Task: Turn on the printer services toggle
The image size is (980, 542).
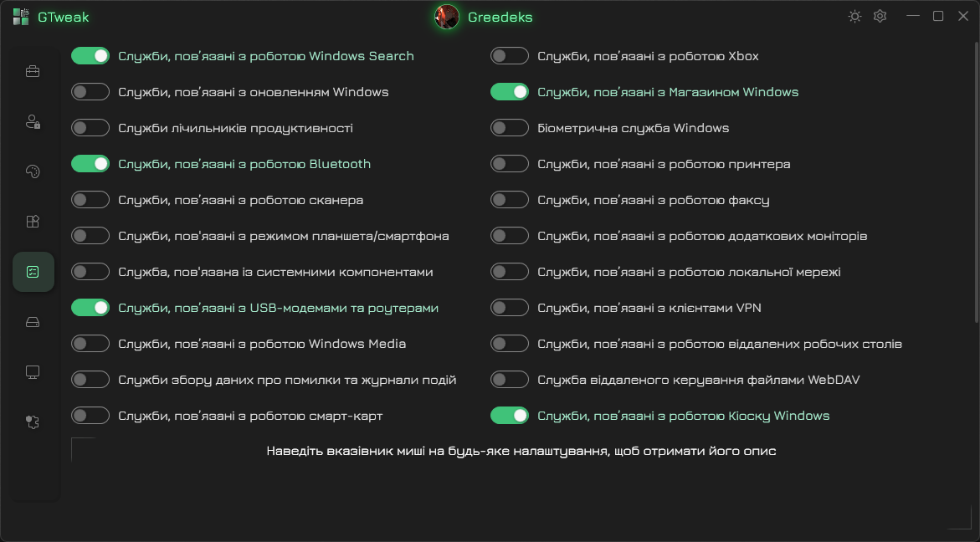Action: [x=510, y=164]
